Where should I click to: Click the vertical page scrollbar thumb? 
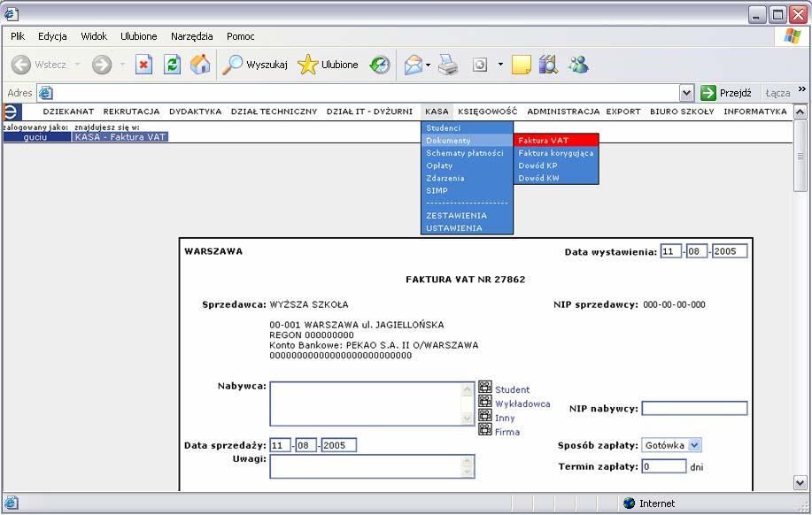(800, 156)
